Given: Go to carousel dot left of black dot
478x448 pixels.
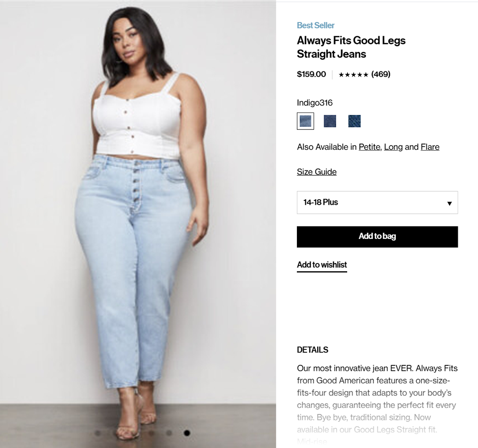Looking at the screenshot, I should coord(169,433).
